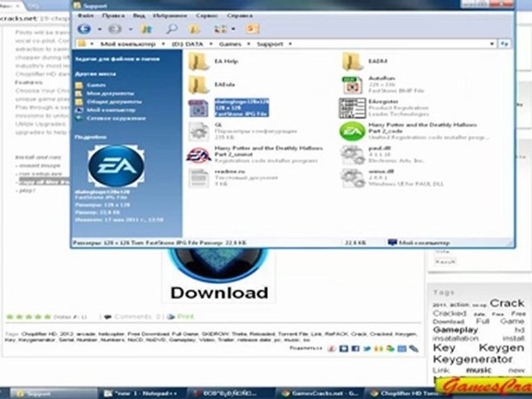Open the Сервис menu

click(x=207, y=16)
